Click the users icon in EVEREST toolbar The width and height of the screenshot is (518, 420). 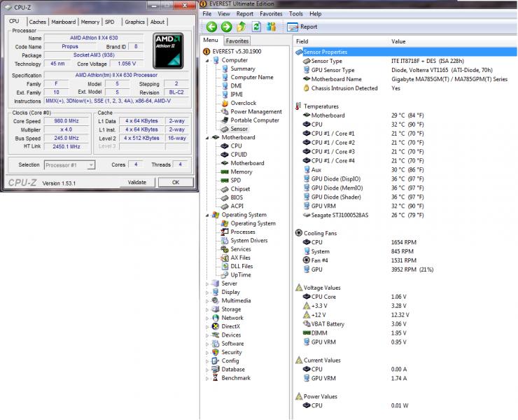tap(272, 27)
